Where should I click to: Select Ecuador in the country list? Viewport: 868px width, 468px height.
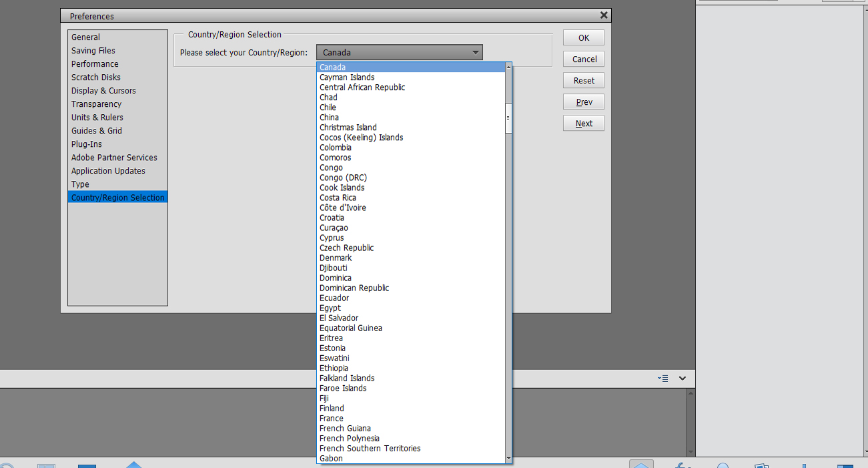(411, 297)
